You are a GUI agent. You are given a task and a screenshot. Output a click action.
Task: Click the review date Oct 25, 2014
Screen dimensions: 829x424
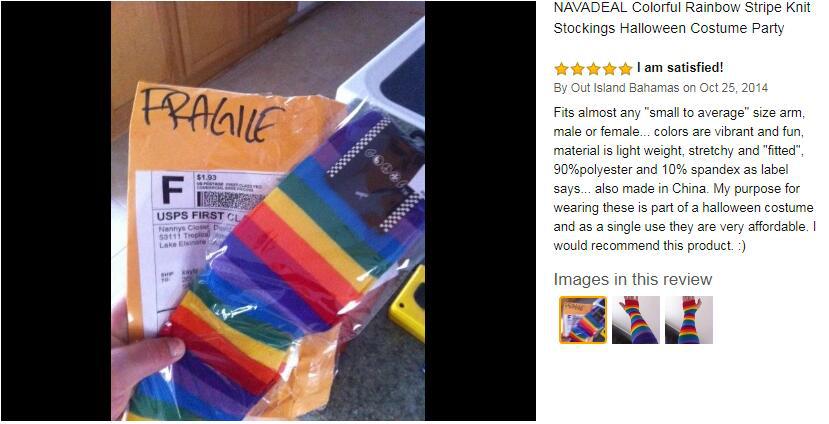pos(734,88)
